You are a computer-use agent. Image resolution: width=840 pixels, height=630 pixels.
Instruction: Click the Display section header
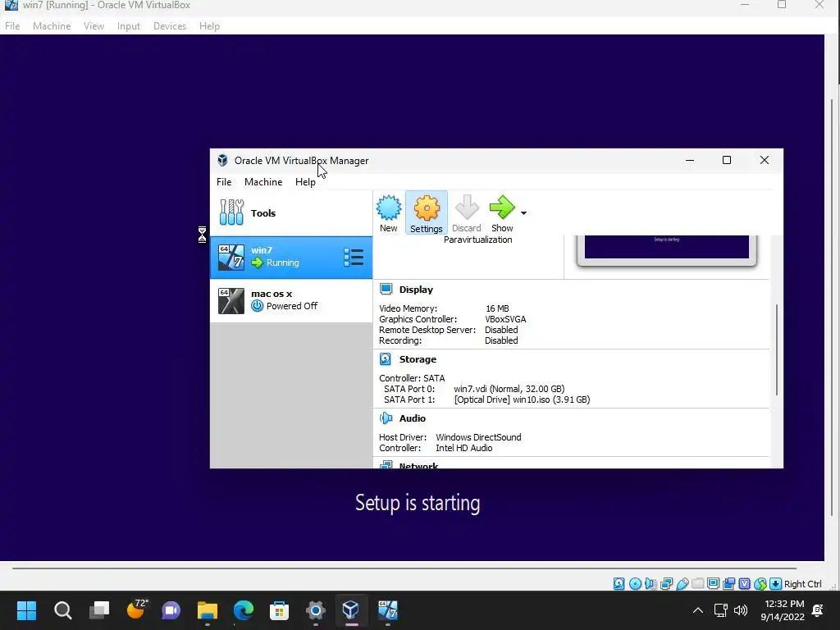(416, 290)
